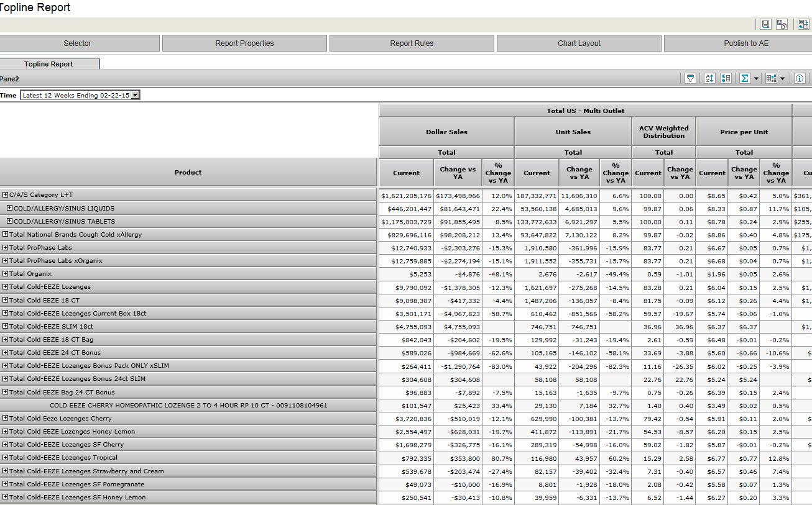Open the dropdown arrow next to Sigma
The width and height of the screenshot is (812, 505).
click(x=757, y=79)
